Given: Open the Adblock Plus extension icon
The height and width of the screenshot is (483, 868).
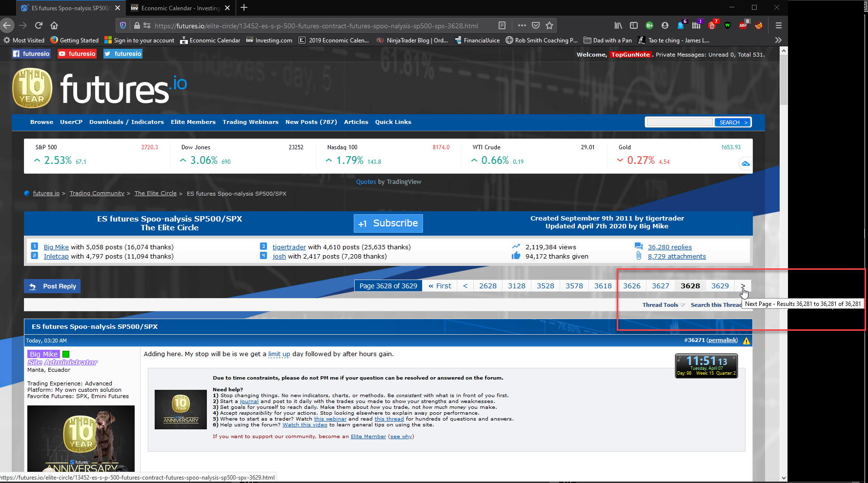Looking at the screenshot, I should coord(744,25).
